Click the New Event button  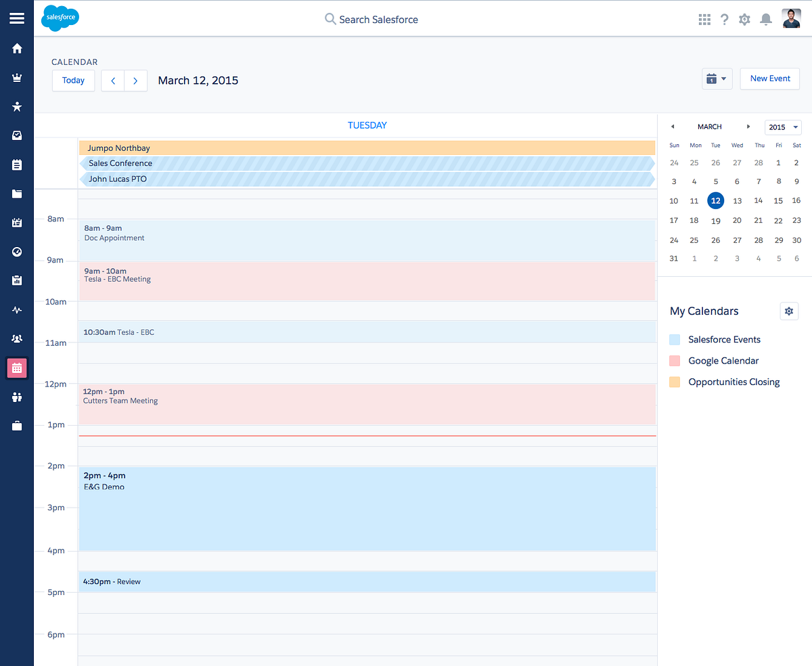[769, 78]
